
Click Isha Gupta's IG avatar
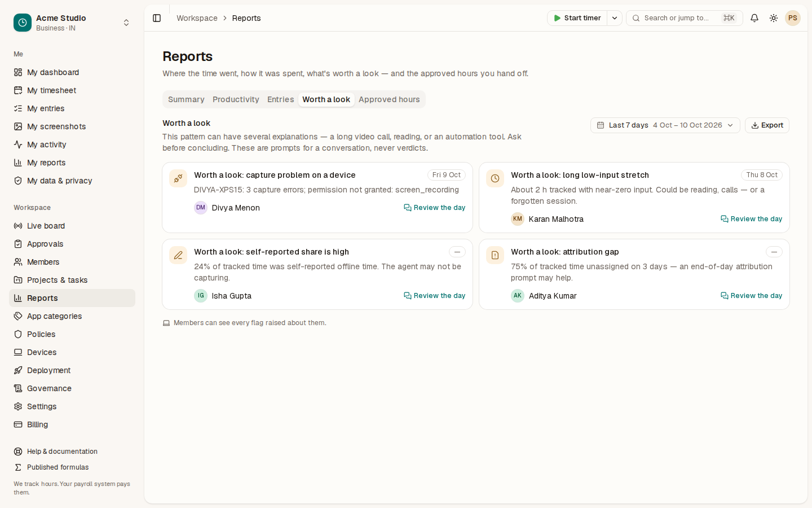pyautogui.click(x=201, y=296)
